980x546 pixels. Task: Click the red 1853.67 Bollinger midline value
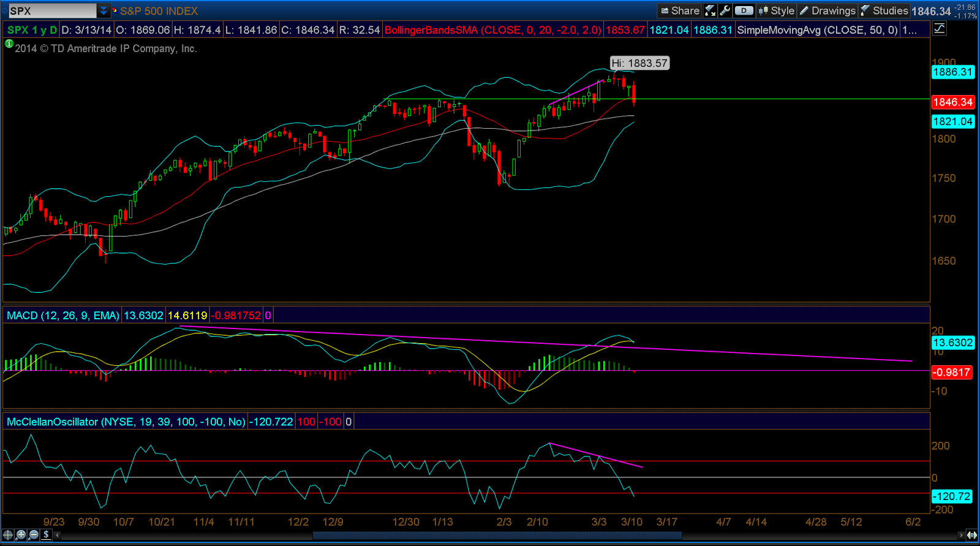click(625, 29)
